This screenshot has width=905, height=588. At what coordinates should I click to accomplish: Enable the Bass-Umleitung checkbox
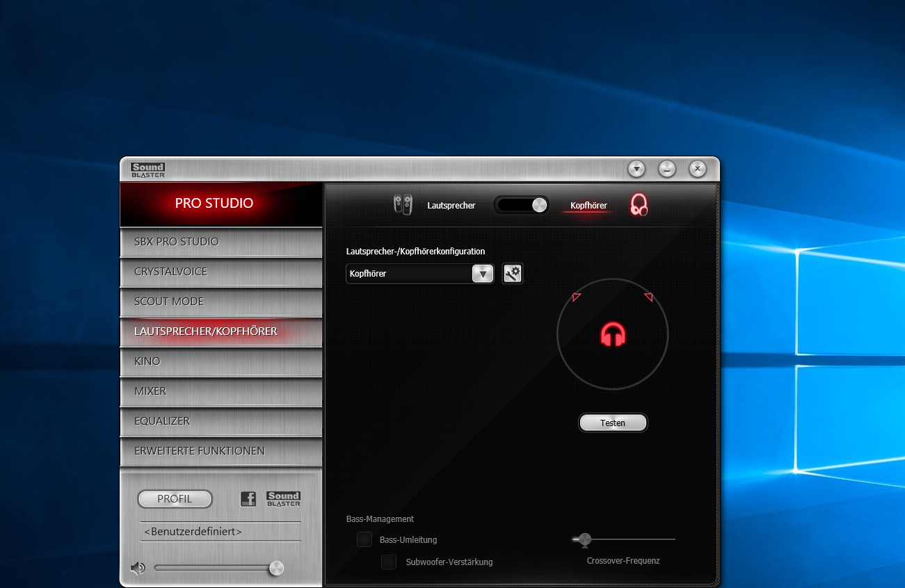tap(365, 539)
